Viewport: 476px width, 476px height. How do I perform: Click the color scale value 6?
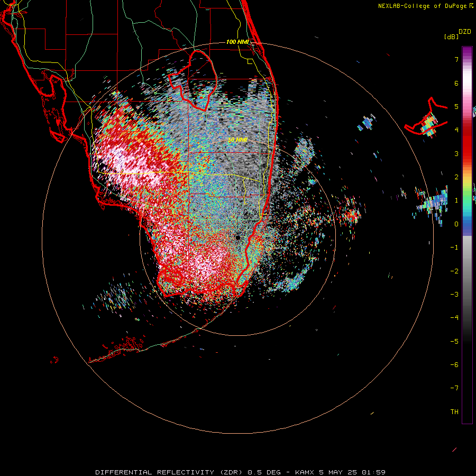click(456, 83)
